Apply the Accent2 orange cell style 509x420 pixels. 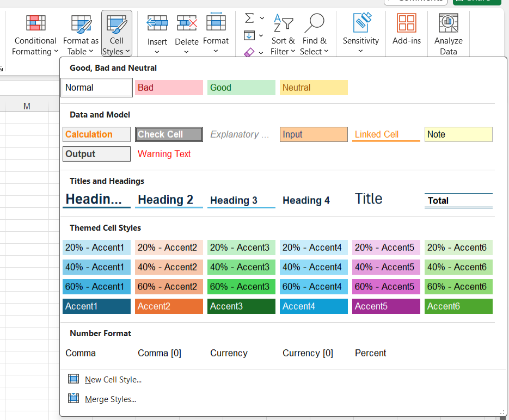pyautogui.click(x=169, y=306)
